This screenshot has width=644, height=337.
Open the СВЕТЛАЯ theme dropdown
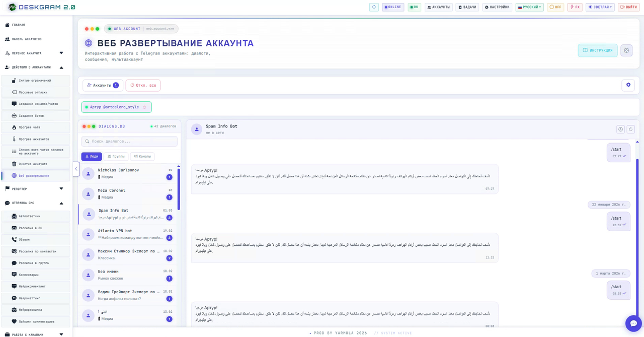tap(600, 7)
